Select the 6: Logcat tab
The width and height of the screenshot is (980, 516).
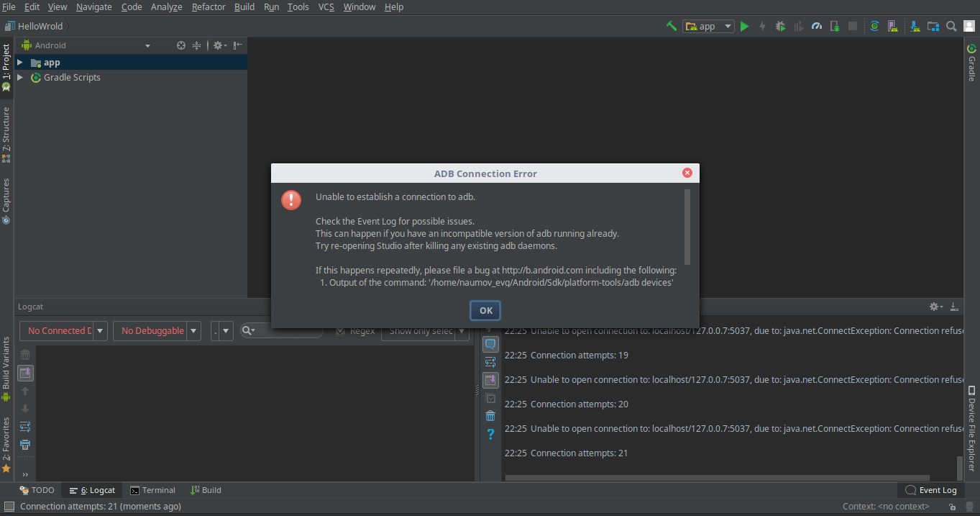pyautogui.click(x=92, y=490)
